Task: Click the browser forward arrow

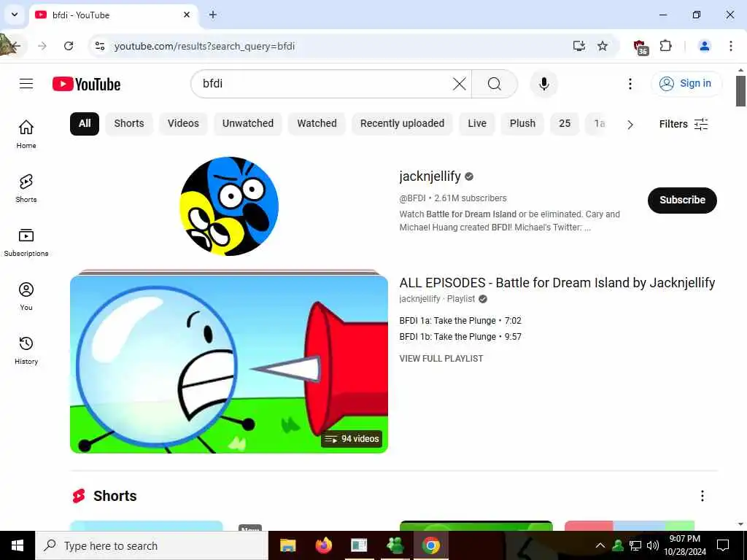Action: tap(42, 46)
